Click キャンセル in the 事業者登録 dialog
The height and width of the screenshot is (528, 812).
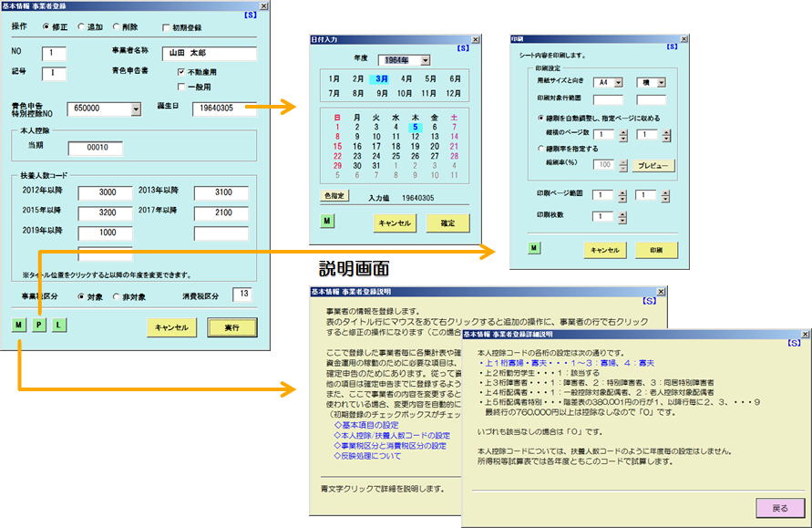pyautogui.click(x=172, y=327)
